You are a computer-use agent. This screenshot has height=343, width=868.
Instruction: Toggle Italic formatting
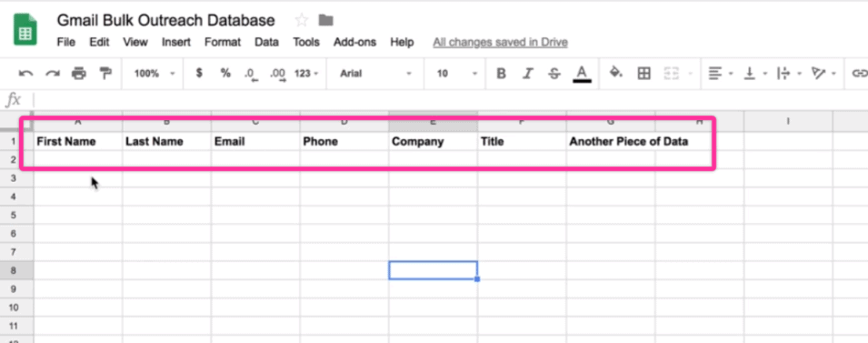tap(528, 73)
